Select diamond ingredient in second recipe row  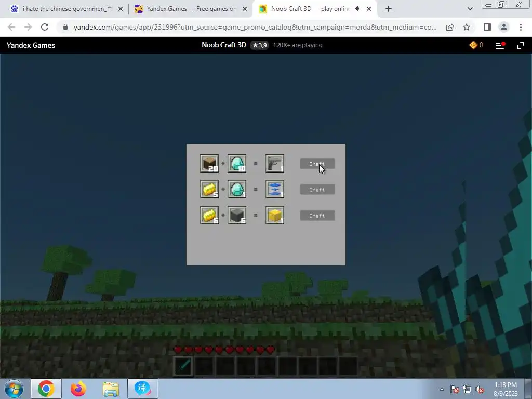point(237,189)
